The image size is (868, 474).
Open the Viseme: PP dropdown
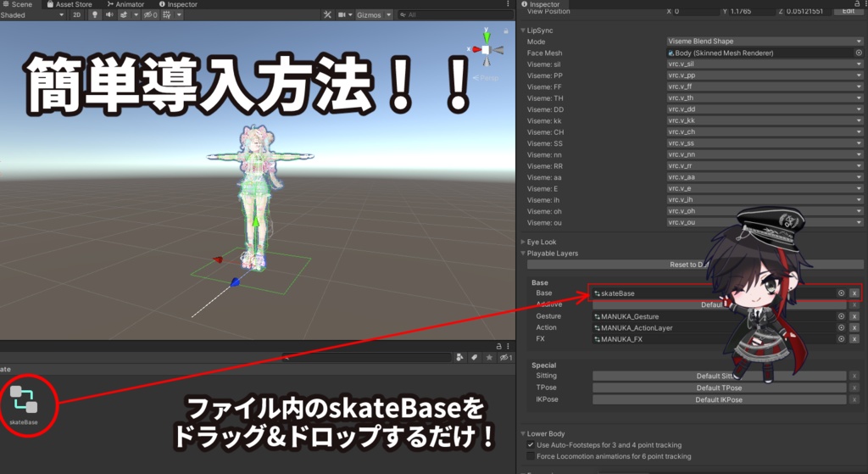(765, 75)
